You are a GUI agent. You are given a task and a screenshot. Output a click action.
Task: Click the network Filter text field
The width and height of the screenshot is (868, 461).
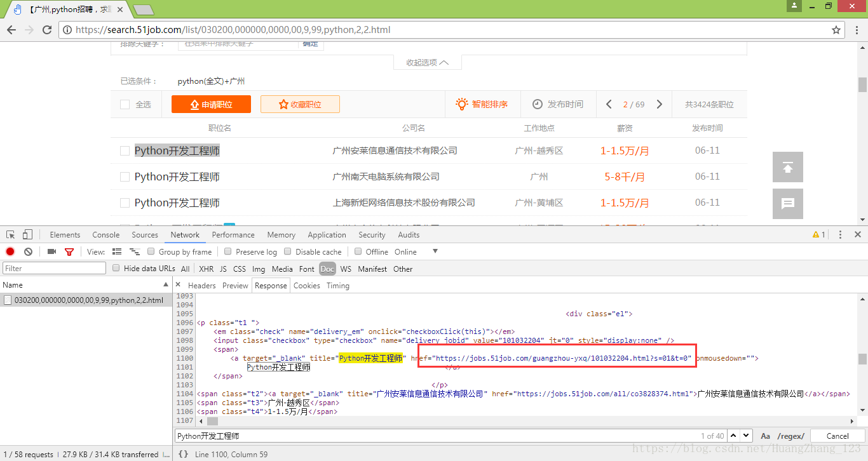[54, 269]
